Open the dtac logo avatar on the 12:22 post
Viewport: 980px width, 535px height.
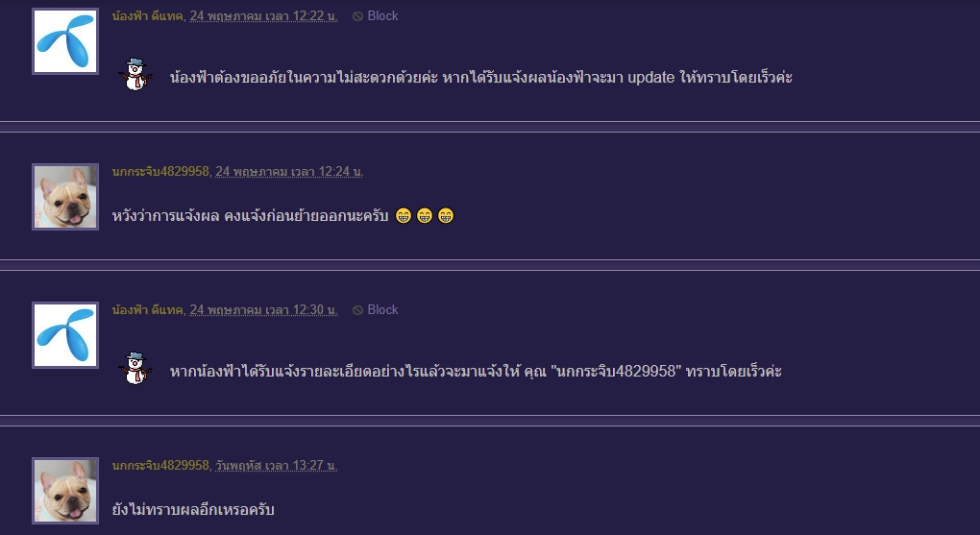click(x=65, y=41)
